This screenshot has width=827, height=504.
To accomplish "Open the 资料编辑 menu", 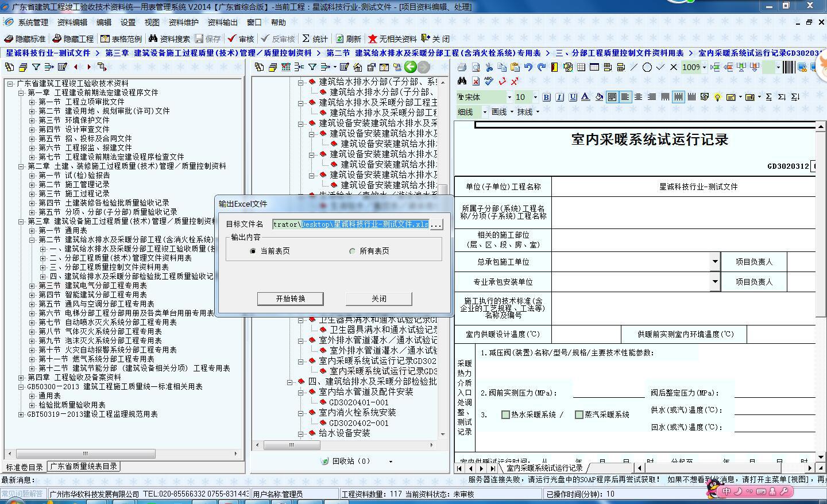I will pyautogui.click(x=72, y=22).
